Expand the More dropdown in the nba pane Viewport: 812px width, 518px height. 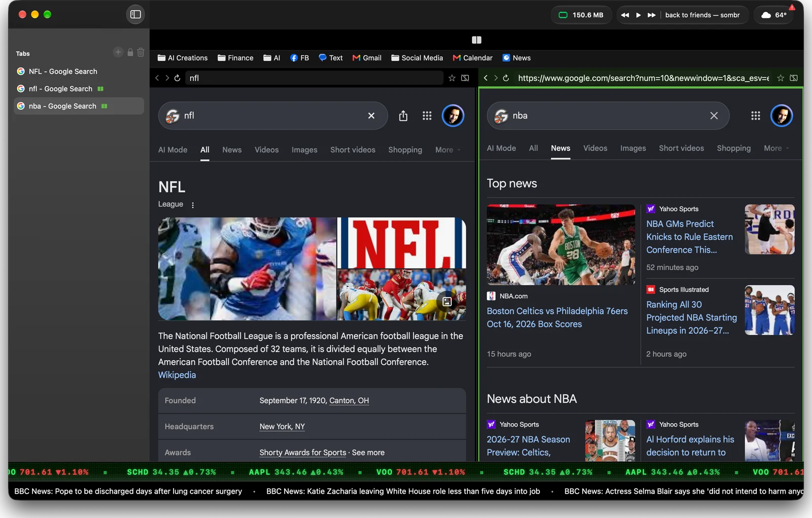click(776, 148)
